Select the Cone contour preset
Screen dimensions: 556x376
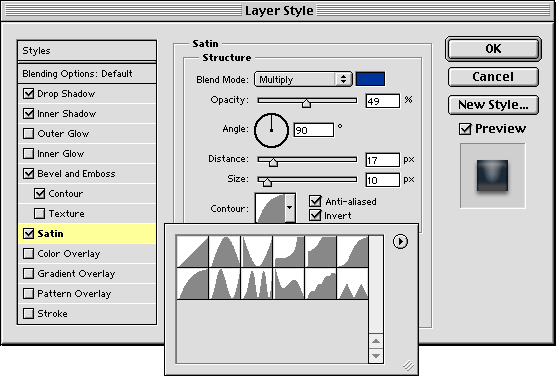click(x=224, y=251)
